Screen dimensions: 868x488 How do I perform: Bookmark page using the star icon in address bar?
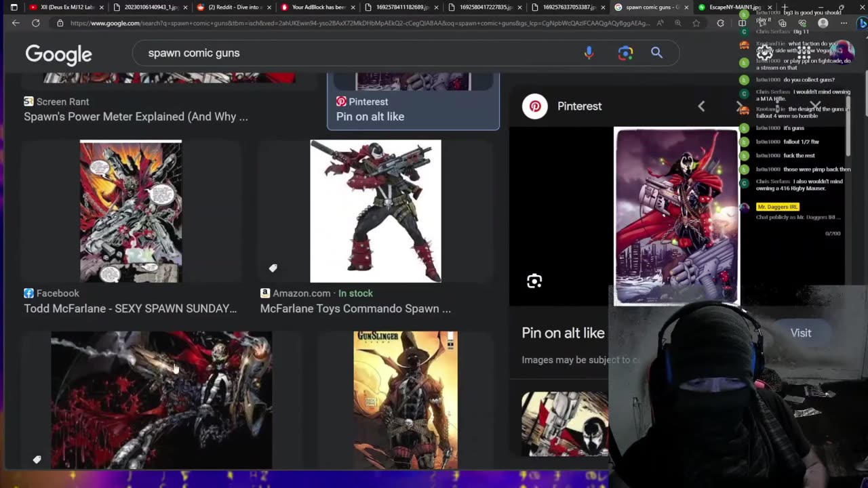pyautogui.click(x=696, y=23)
